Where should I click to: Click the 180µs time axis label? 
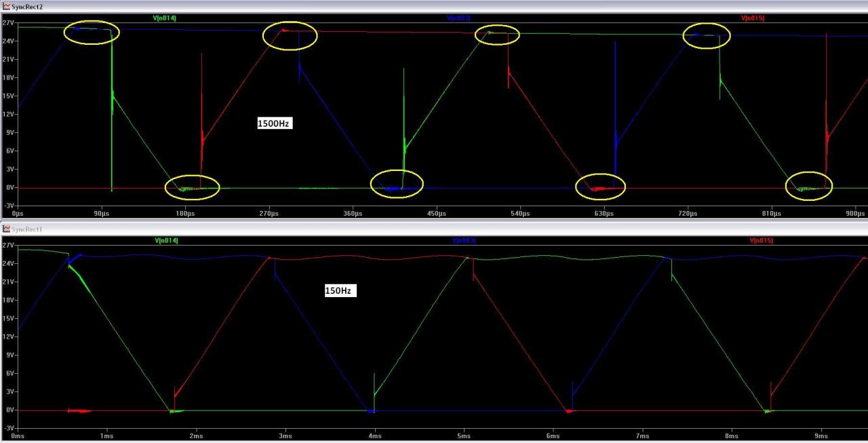pos(185,214)
